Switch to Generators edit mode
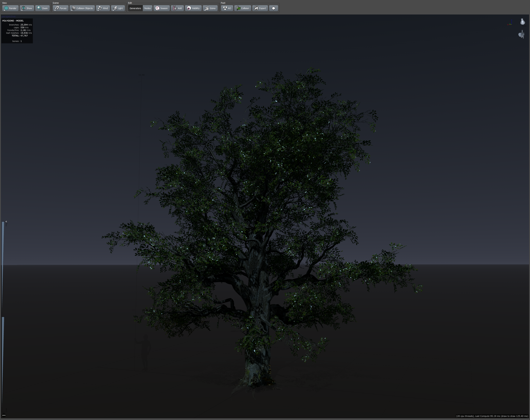The image size is (530, 420). click(x=135, y=8)
